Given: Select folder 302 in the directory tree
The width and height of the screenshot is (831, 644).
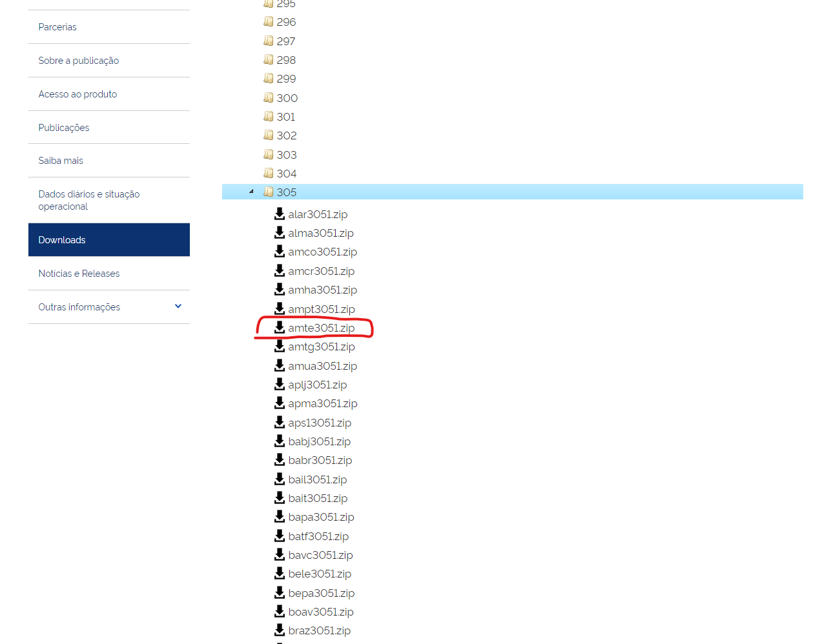Looking at the screenshot, I should [x=286, y=136].
